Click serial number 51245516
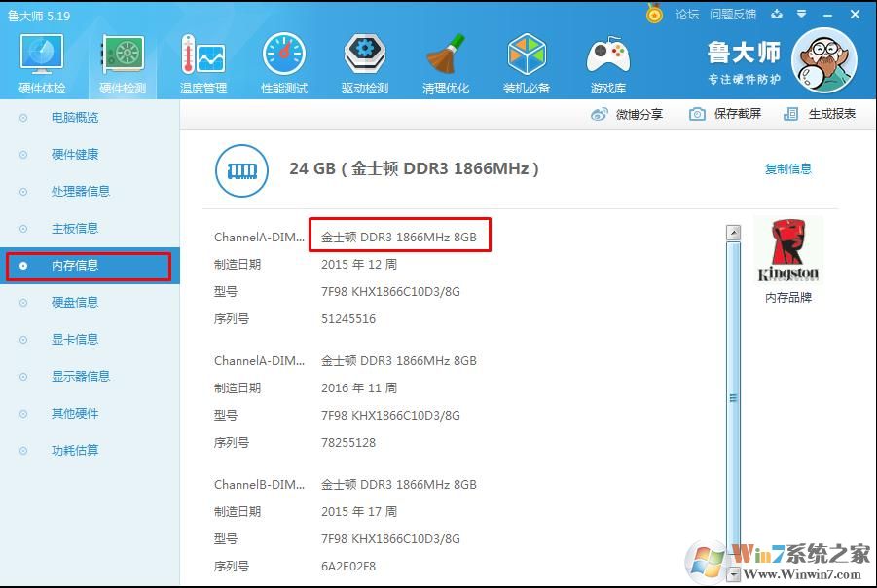 348,319
